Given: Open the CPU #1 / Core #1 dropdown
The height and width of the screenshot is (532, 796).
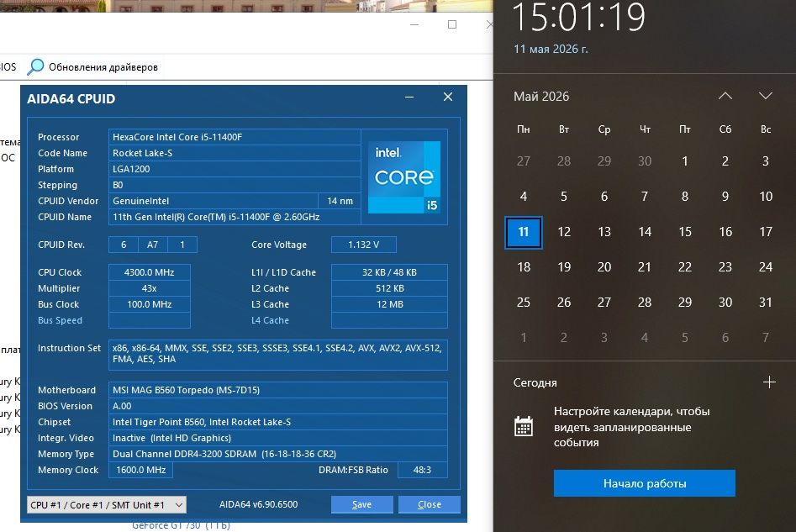Looking at the screenshot, I should tap(107, 504).
